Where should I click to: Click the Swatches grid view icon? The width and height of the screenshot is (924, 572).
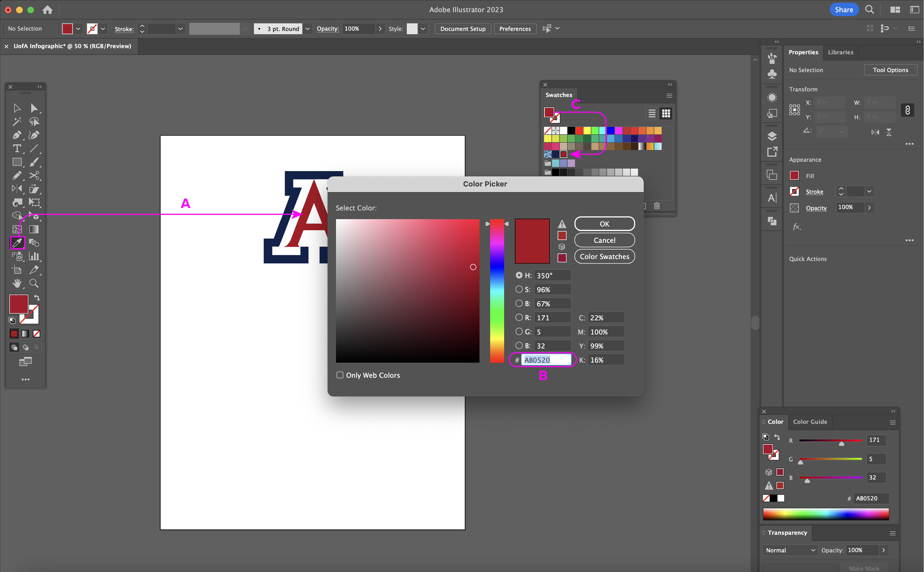point(666,113)
